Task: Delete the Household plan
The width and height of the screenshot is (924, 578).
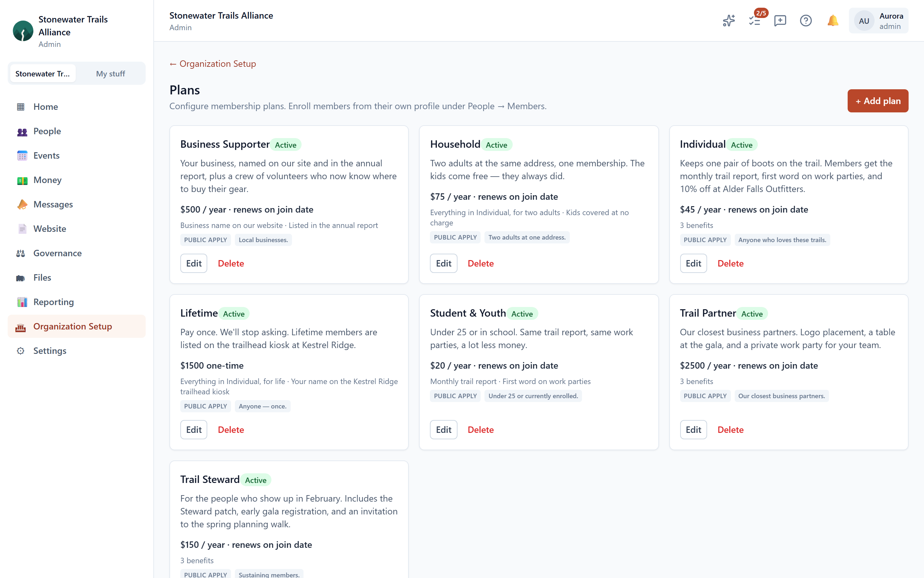Action: tap(480, 263)
